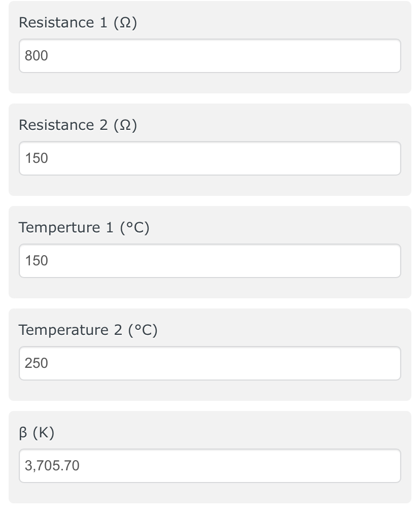
Task: Click the Temperature 2 (°C) label
Action: coord(88,330)
